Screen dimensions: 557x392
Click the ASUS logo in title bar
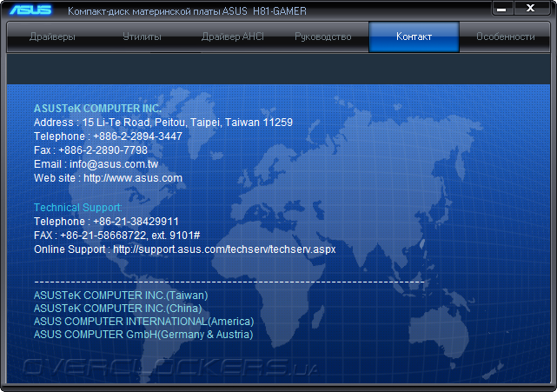(x=30, y=10)
